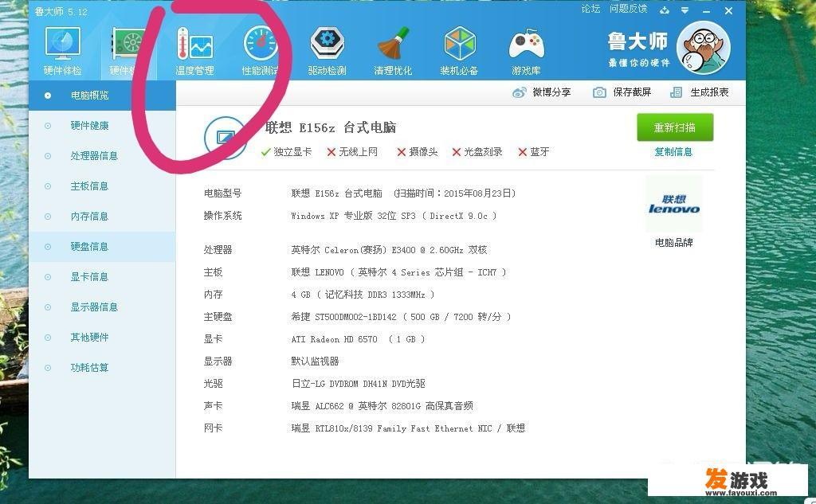Click 保存截屏 text
This screenshot has height=504, width=816.
click(x=632, y=92)
